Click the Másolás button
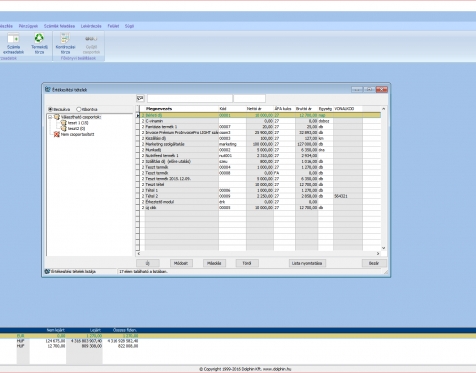Viewport: 476px width, 373px height. (x=214, y=263)
